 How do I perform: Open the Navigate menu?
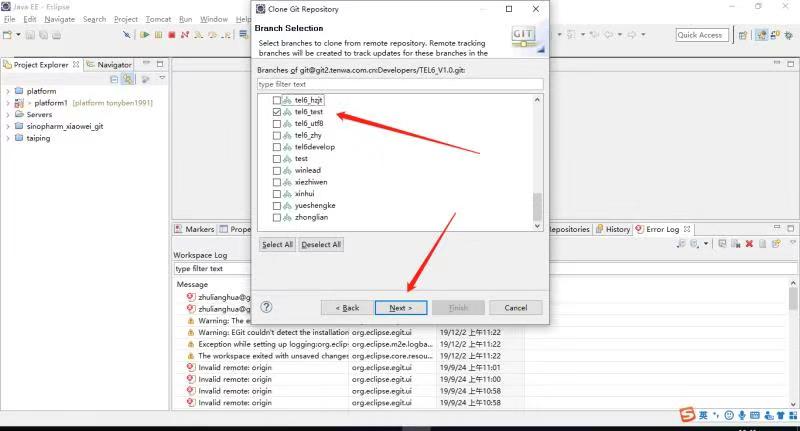click(x=60, y=19)
